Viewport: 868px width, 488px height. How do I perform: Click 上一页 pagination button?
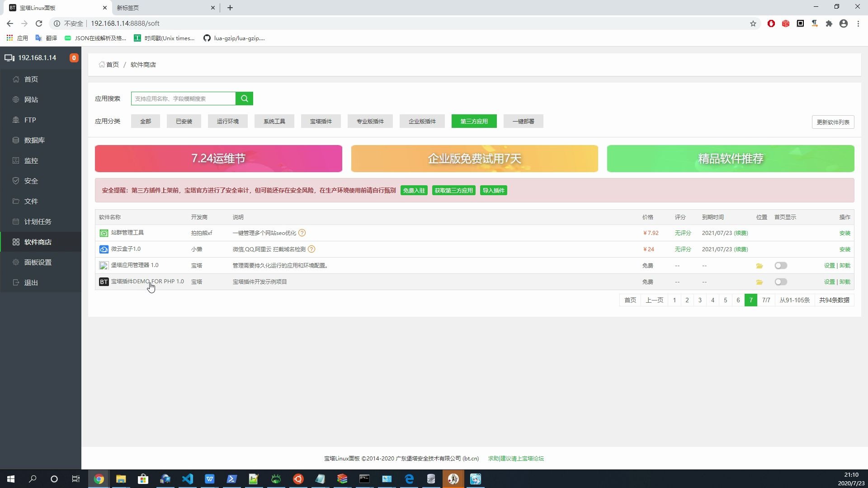(x=654, y=300)
